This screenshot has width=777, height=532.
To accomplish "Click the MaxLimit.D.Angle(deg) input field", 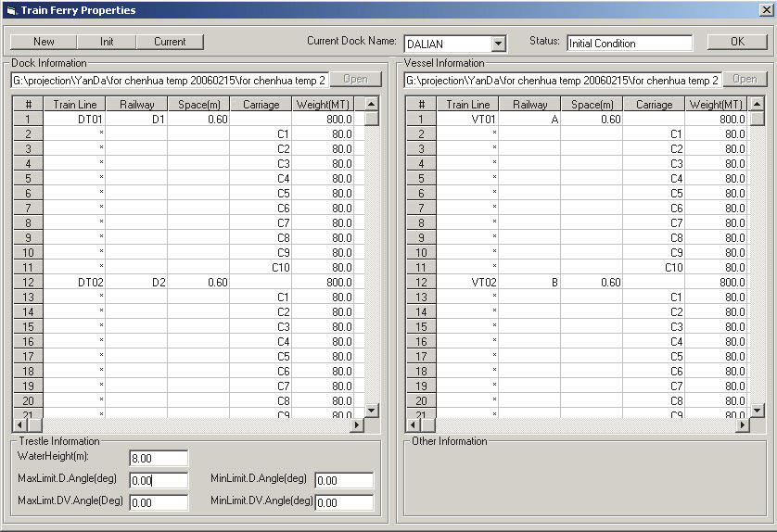I will (x=159, y=480).
